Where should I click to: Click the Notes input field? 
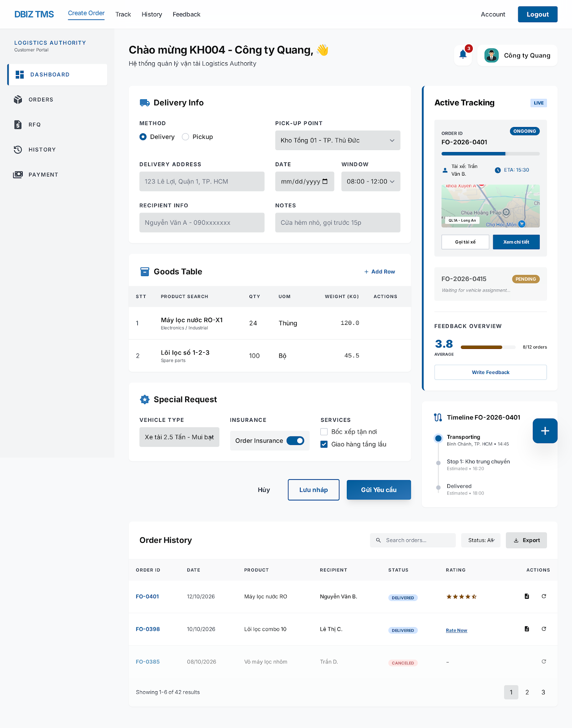click(338, 222)
